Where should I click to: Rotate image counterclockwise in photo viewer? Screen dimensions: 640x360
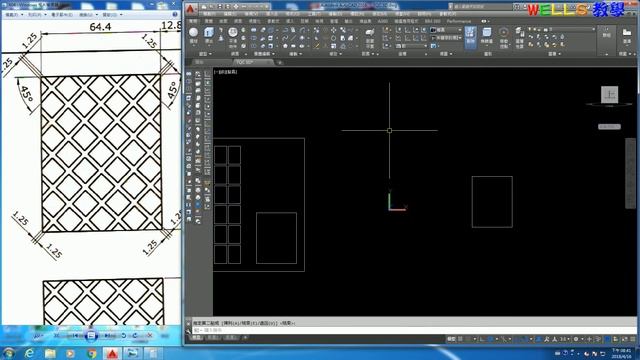[x=124, y=336]
